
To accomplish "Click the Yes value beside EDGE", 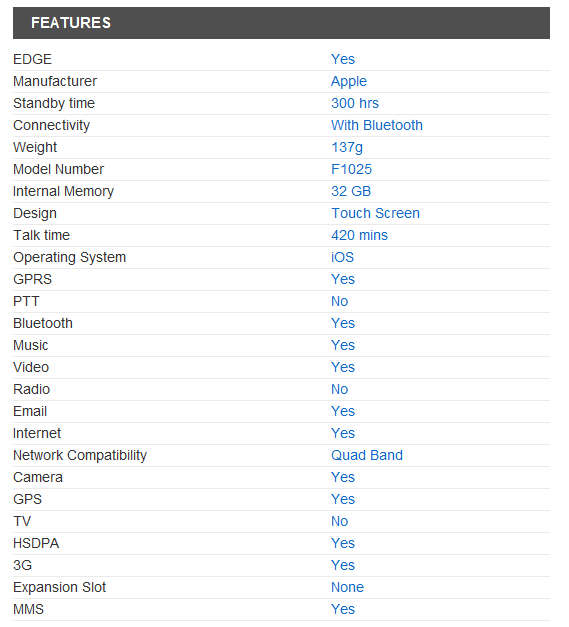I will pos(343,59).
